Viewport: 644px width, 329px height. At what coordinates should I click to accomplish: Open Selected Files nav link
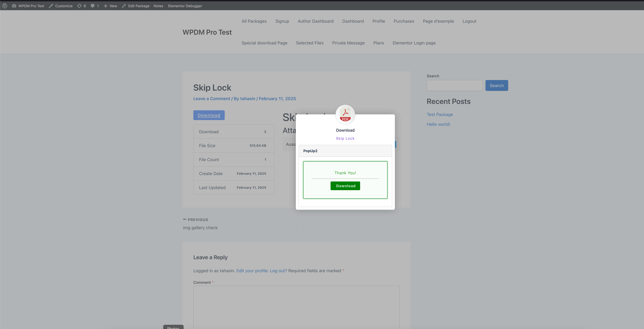[x=310, y=43]
